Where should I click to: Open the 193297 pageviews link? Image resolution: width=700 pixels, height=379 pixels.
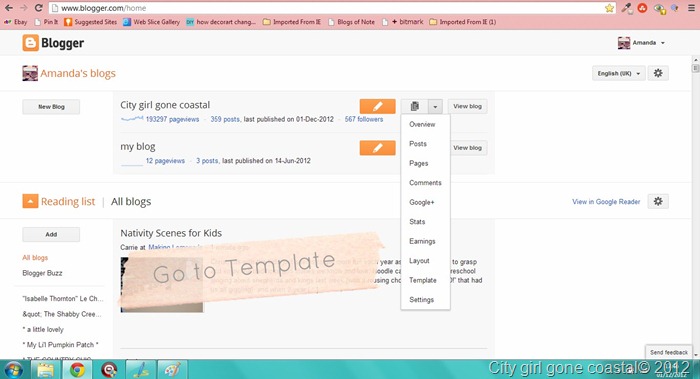click(x=172, y=119)
